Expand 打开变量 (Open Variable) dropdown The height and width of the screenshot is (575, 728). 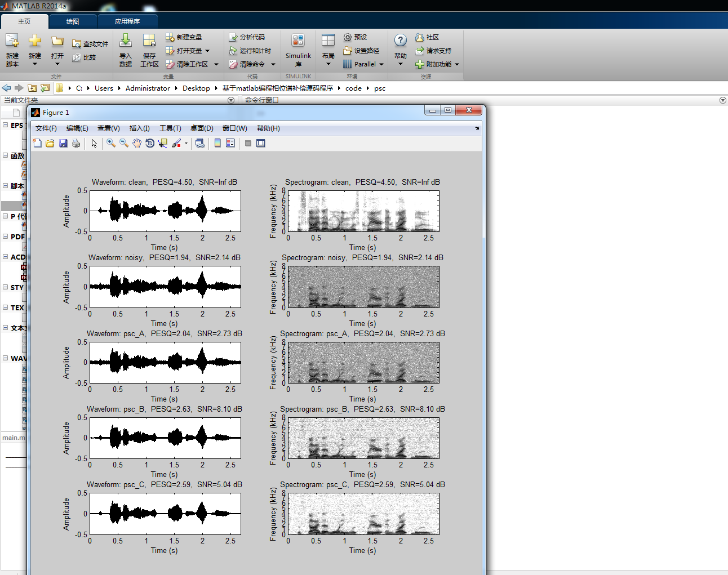click(x=207, y=51)
